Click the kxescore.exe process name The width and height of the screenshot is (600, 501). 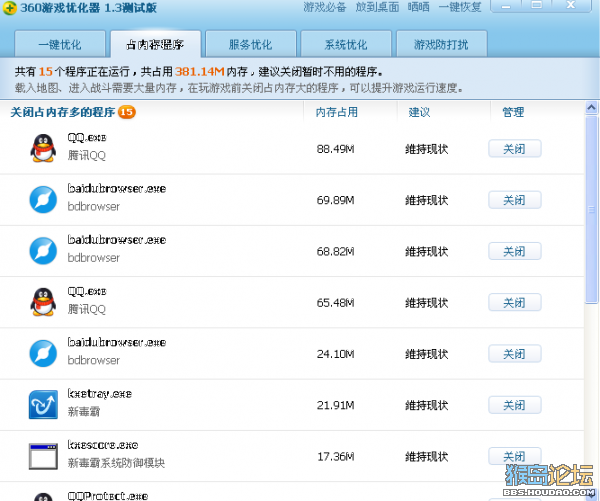click(x=103, y=445)
